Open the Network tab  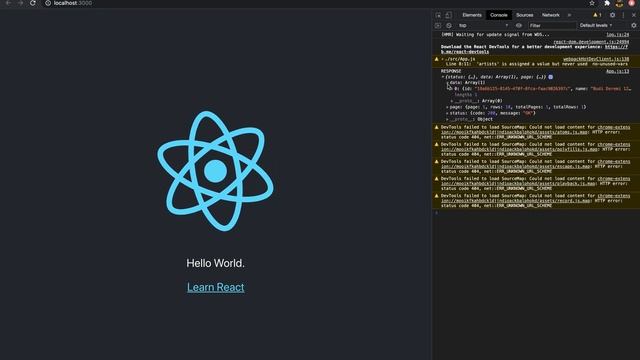pos(551,15)
